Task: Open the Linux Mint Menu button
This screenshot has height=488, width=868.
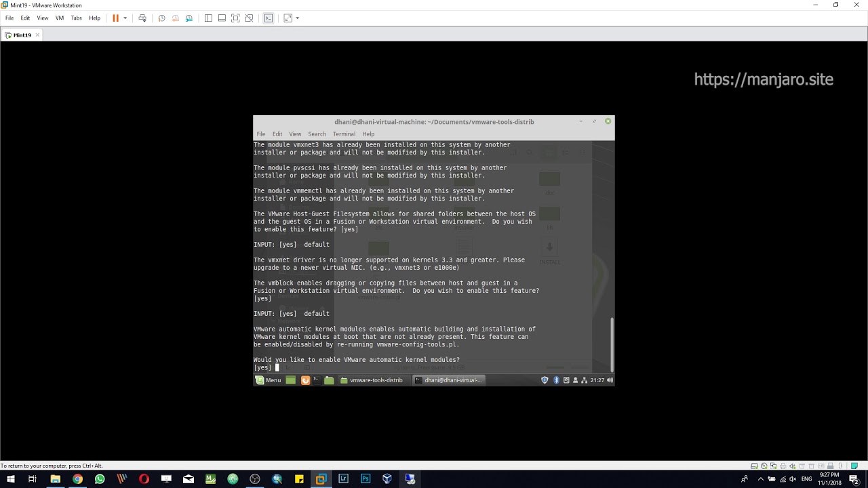Action: pyautogui.click(x=268, y=380)
